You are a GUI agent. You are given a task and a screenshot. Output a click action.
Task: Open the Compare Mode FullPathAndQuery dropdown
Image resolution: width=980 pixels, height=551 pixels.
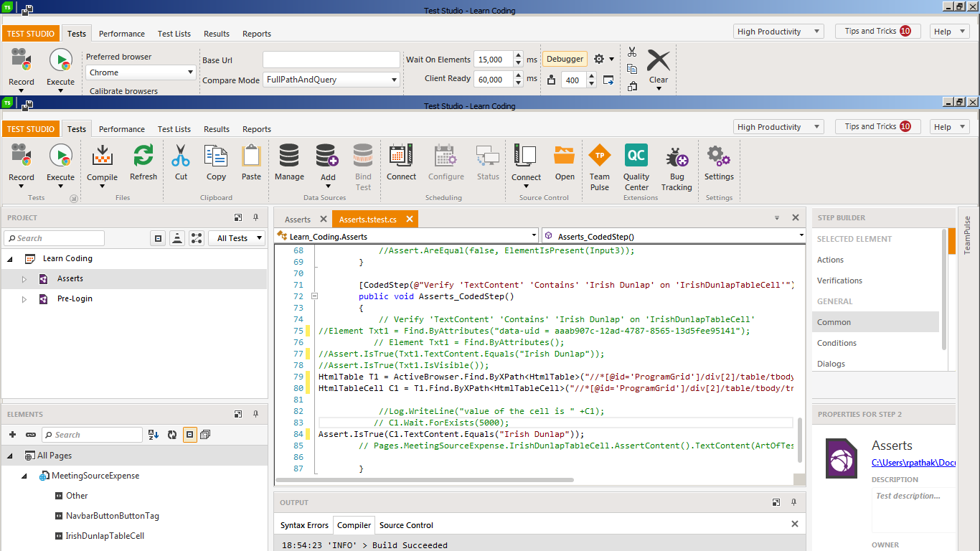tap(331, 80)
